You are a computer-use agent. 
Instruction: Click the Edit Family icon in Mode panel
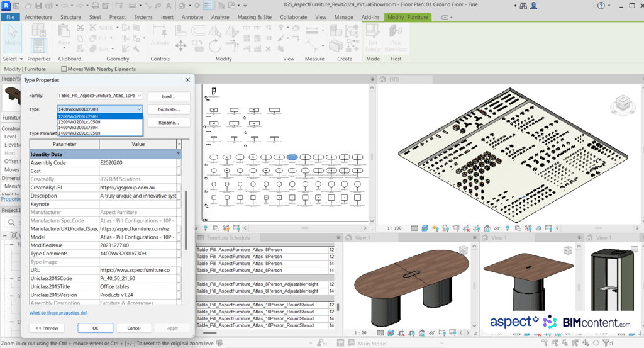pos(372,38)
